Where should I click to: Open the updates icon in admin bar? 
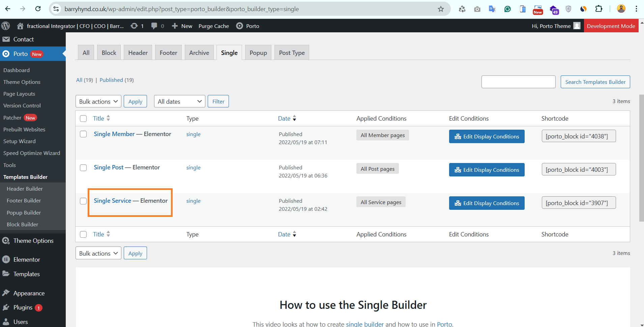(134, 26)
